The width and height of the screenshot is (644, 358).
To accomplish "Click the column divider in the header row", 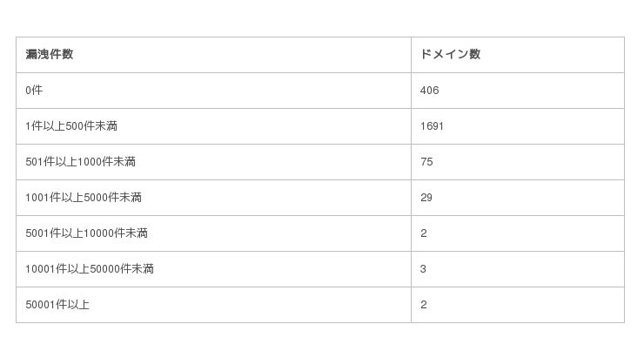I will tap(411, 54).
